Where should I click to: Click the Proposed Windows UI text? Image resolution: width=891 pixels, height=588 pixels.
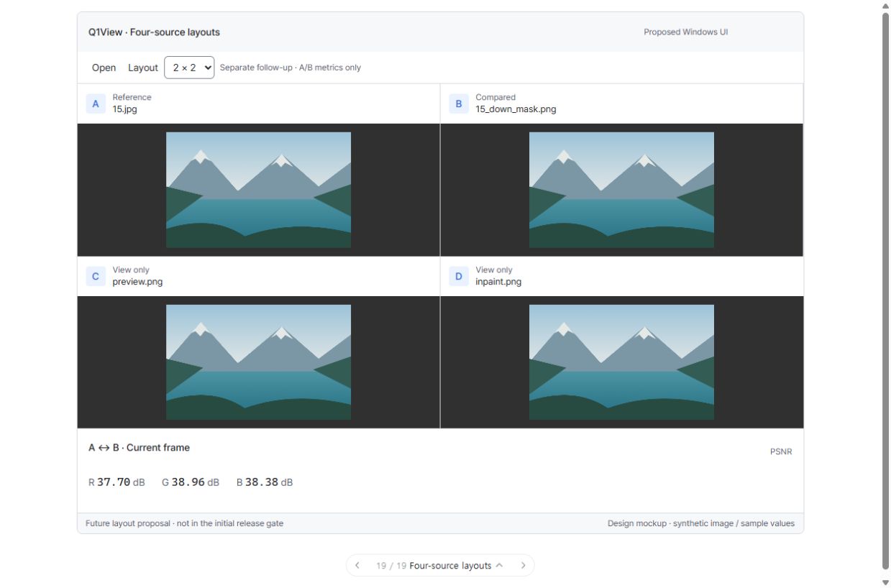point(685,32)
